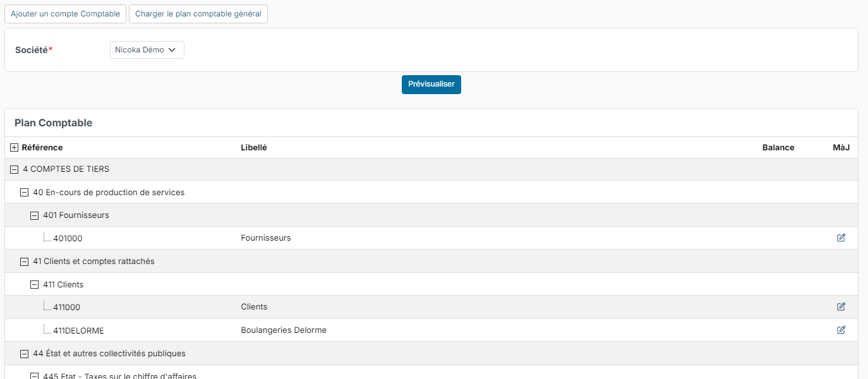Collapse the 401 Fournisseurs node
Image resolution: width=868 pixels, height=379 pixels.
35,215
